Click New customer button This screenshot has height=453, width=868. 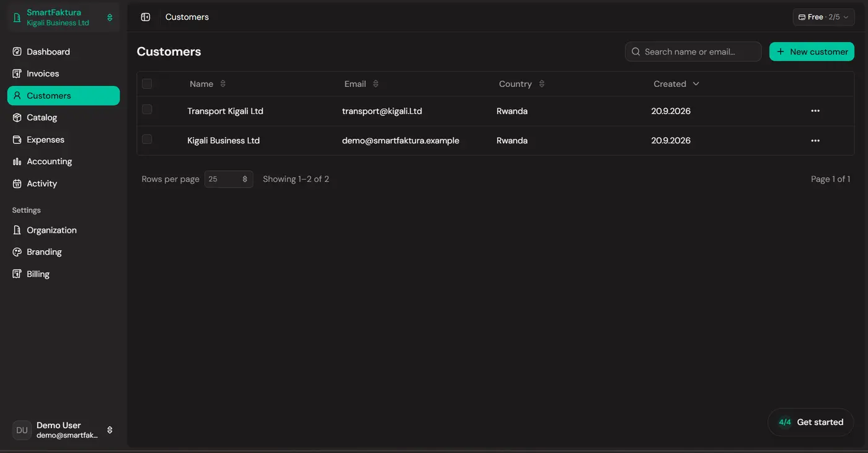point(812,52)
